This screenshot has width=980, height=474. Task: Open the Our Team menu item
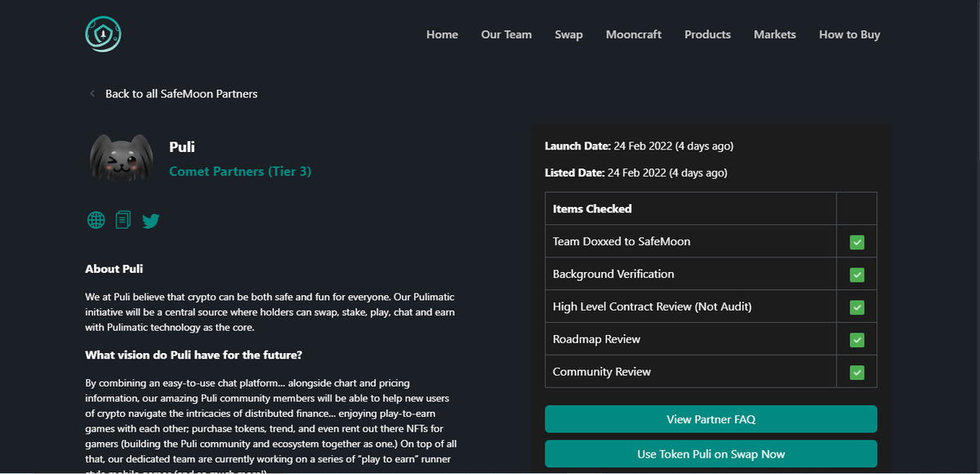click(506, 34)
